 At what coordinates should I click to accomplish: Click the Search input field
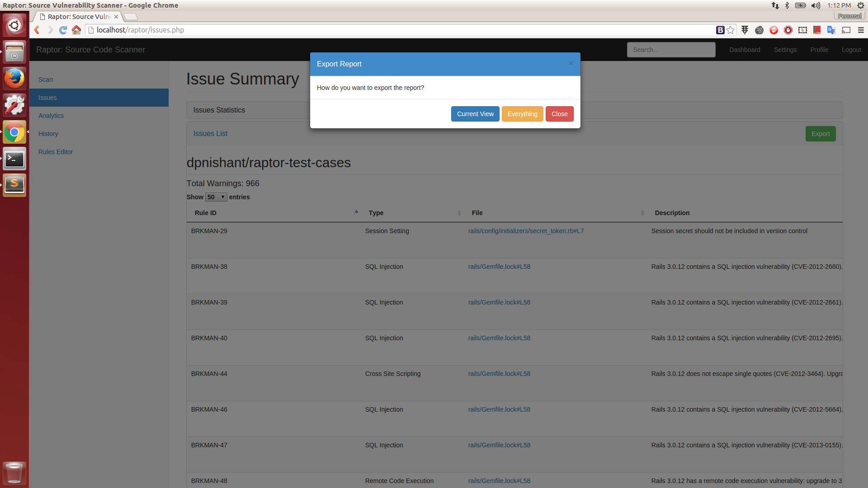(671, 50)
